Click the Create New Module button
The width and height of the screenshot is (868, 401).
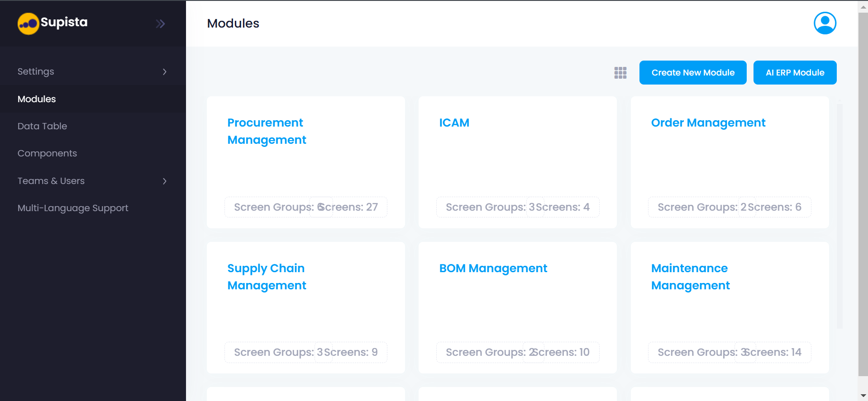(x=692, y=73)
